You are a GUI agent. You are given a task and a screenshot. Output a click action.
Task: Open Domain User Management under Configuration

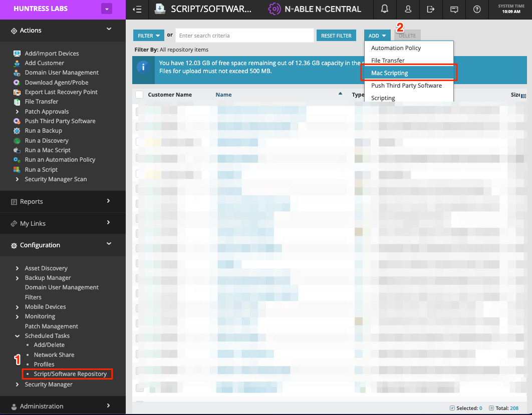62,287
